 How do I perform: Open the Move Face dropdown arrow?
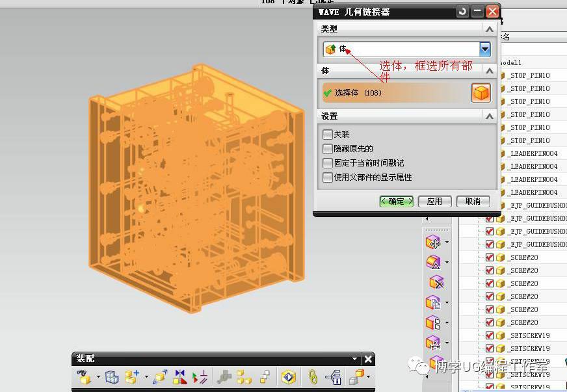tap(447, 242)
